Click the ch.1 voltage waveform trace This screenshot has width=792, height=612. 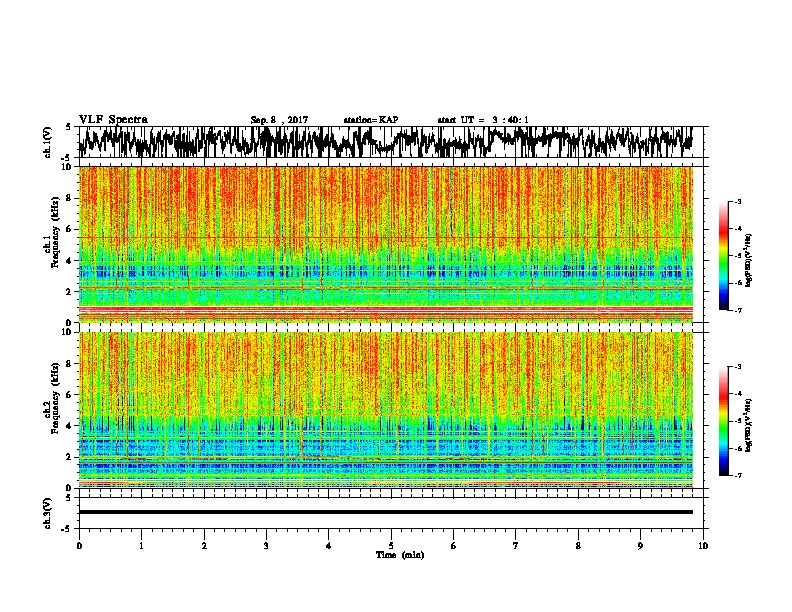[x=385, y=142]
